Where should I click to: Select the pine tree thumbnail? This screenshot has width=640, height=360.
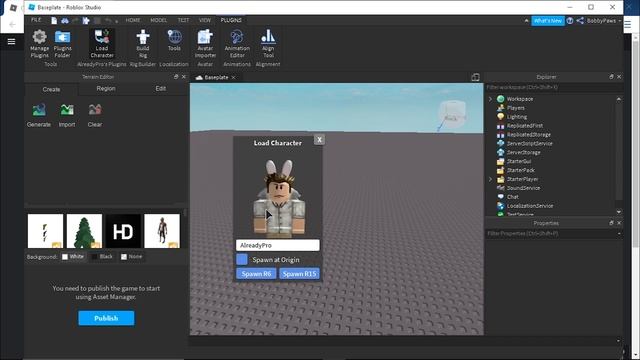[84, 231]
